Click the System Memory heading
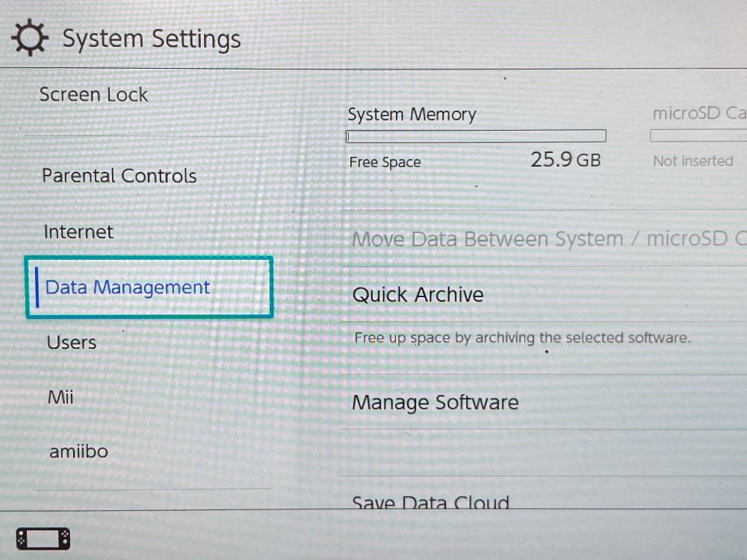The height and width of the screenshot is (560, 747). tap(412, 115)
